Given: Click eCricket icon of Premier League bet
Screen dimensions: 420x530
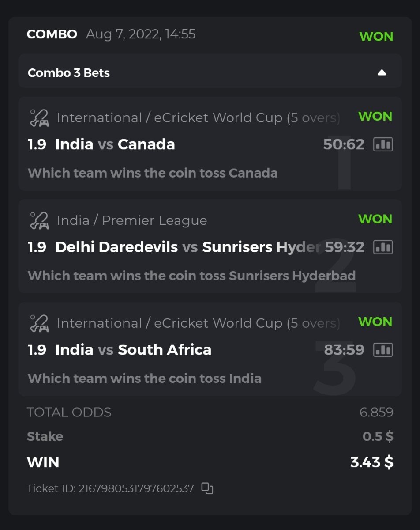Looking at the screenshot, I should [x=39, y=220].
